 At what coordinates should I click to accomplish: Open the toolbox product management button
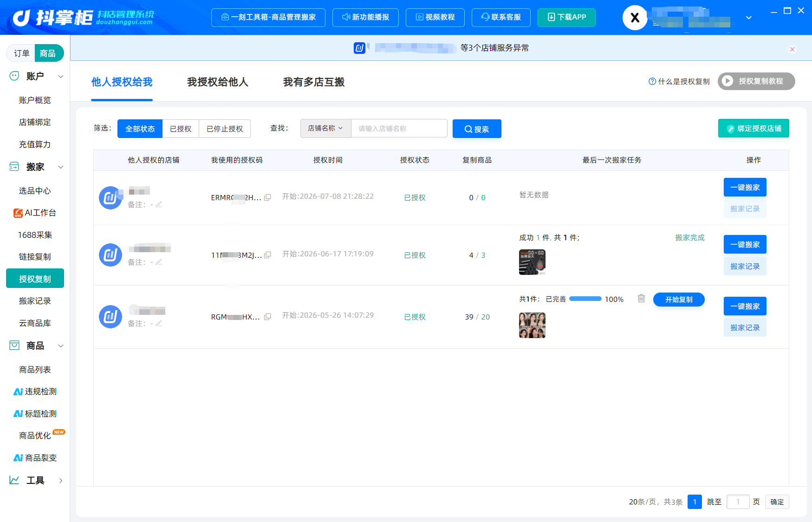point(268,17)
